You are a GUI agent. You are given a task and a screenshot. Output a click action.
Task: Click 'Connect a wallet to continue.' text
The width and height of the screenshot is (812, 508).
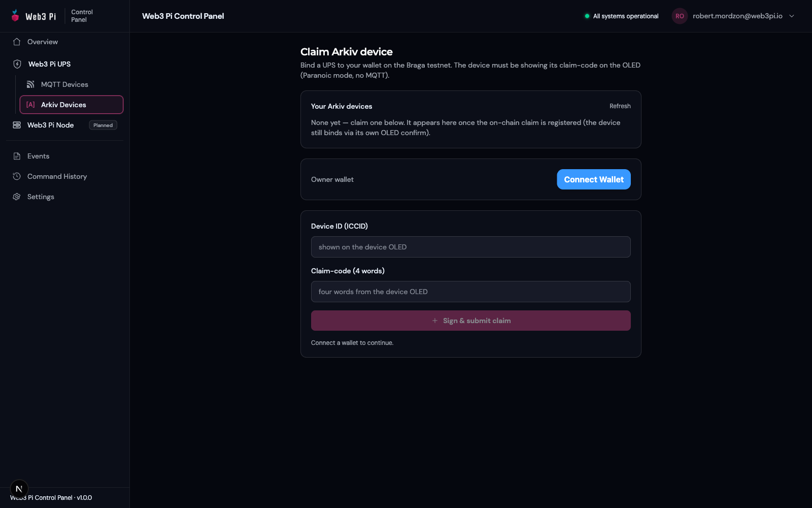click(352, 343)
